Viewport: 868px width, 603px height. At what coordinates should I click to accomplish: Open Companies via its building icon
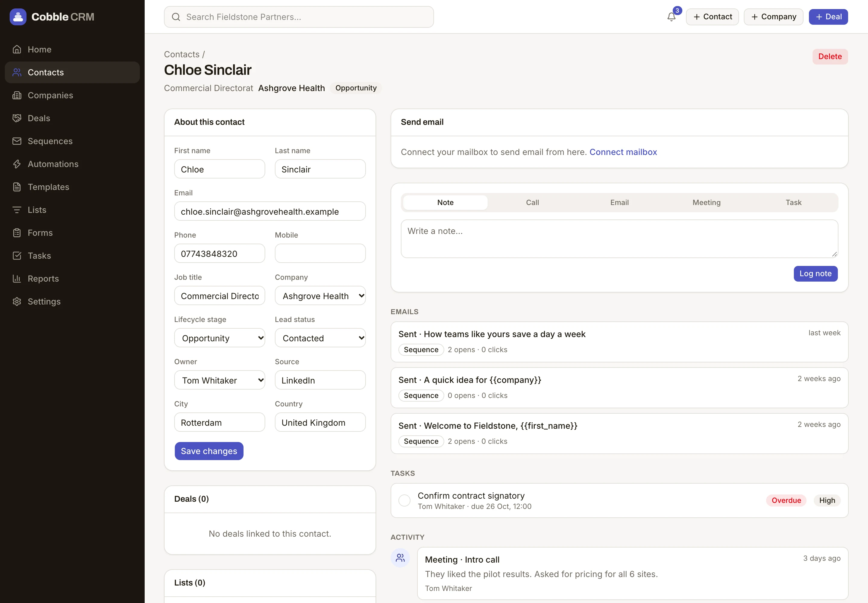(17, 95)
